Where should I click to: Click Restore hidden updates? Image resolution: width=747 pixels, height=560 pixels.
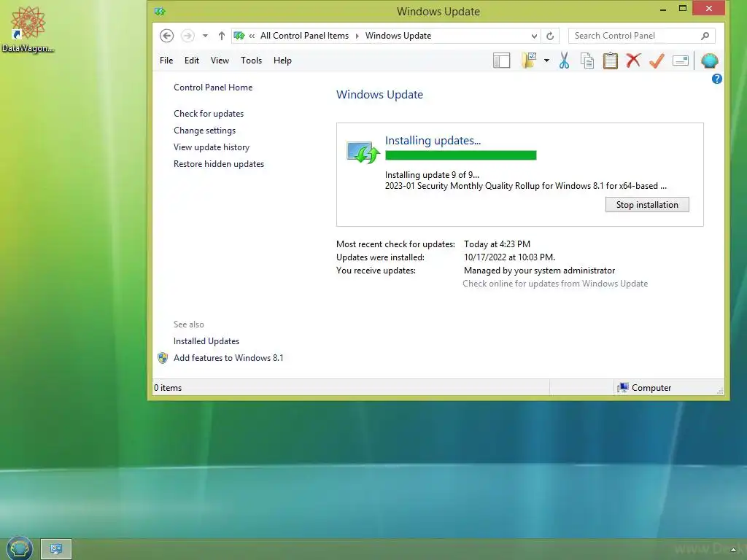tap(219, 164)
